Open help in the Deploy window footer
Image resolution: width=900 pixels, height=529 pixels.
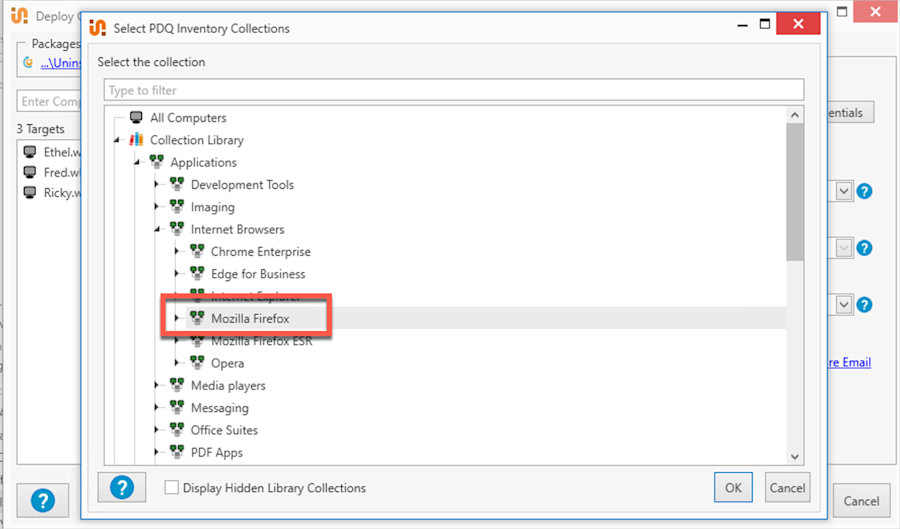pos(43,500)
